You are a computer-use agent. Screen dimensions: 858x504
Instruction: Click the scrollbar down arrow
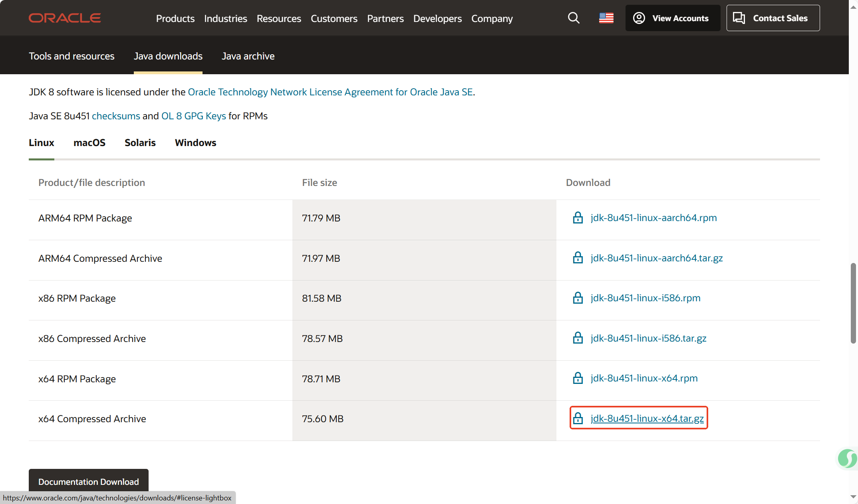coord(853,497)
